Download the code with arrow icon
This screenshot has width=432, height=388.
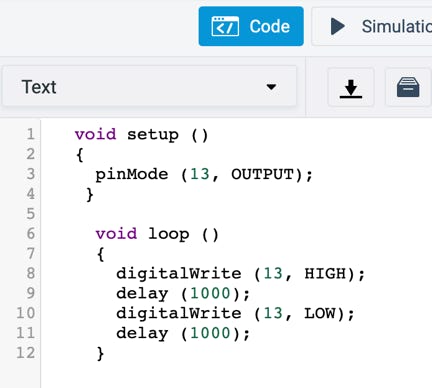coord(351,88)
